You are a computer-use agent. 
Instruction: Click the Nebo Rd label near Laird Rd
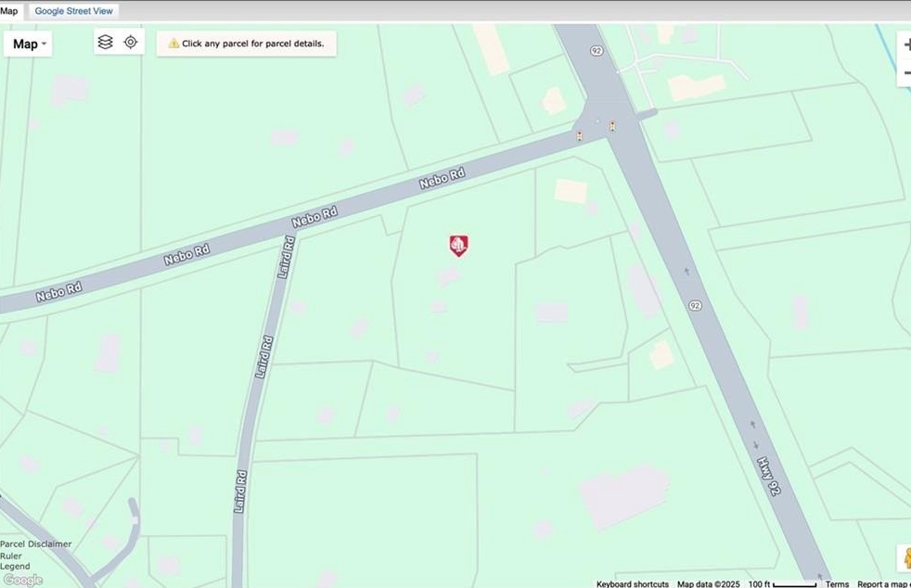(314, 217)
